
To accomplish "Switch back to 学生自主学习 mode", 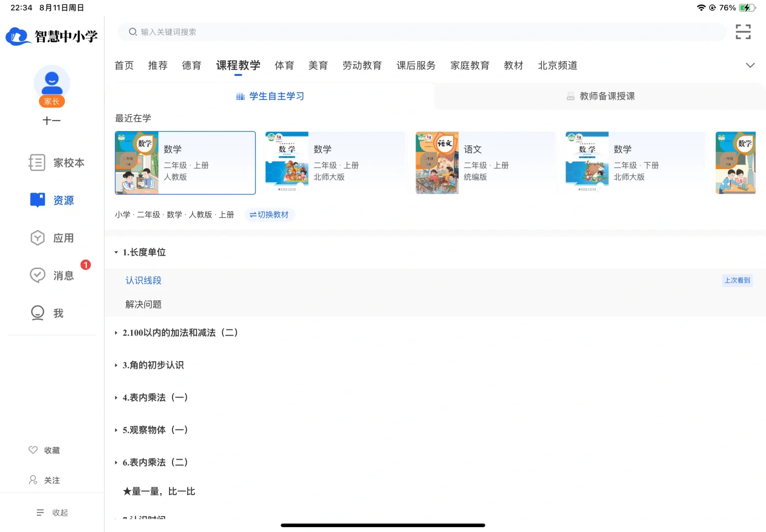I will click(x=270, y=96).
